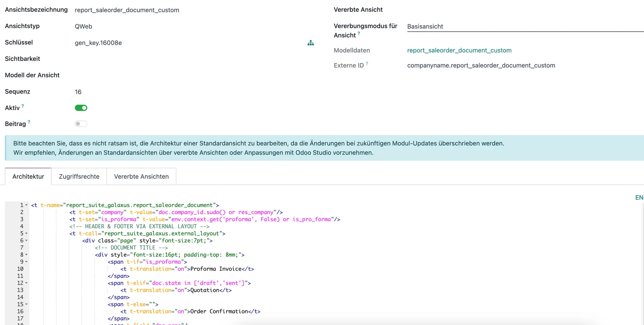
Task: Enable the Beitrag toggle
Action: 81,124
